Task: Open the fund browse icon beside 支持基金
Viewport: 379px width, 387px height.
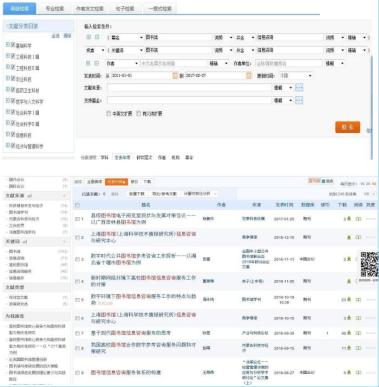Action: click(299, 100)
